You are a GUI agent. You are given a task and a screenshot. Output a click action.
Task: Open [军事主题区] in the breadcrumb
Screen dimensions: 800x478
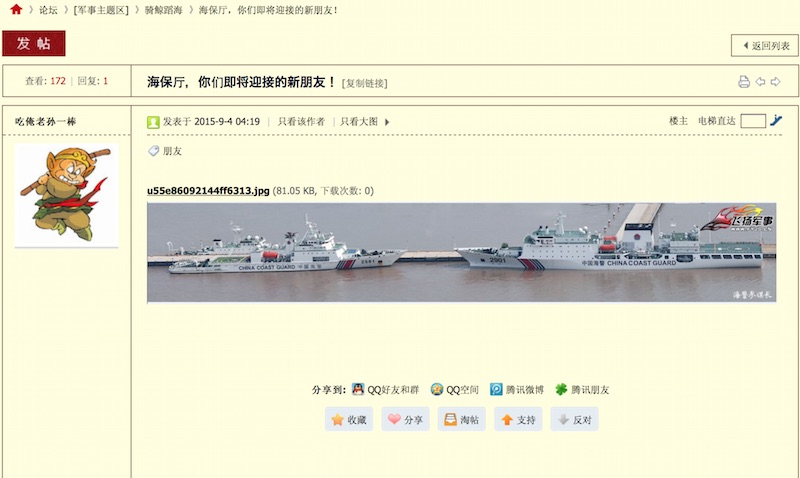[101, 10]
